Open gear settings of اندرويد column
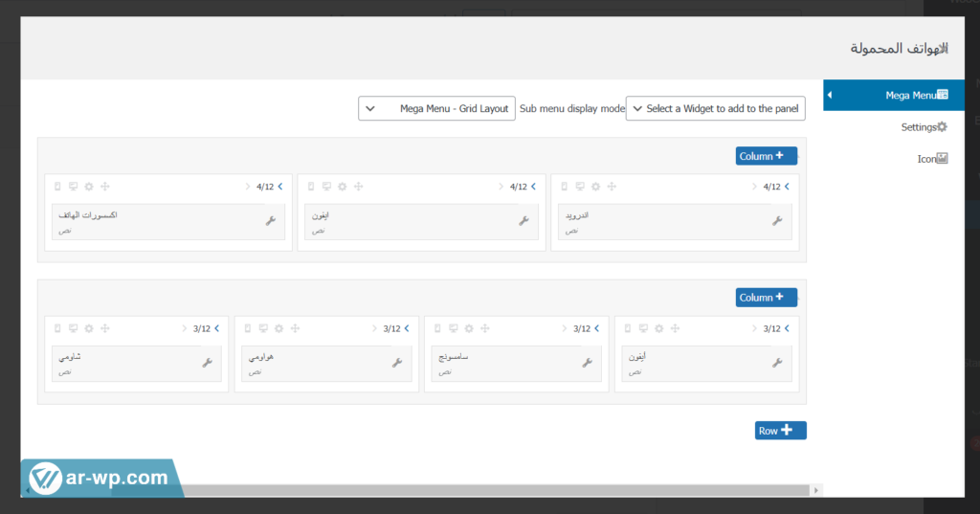This screenshot has width=980, height=514. (596, 187)
